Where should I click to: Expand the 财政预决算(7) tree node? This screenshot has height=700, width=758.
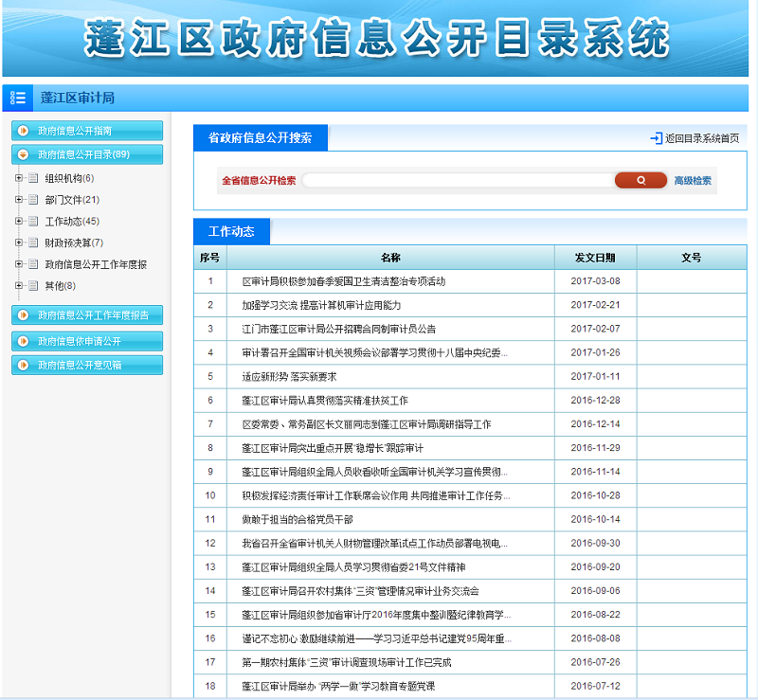point(19,242)
